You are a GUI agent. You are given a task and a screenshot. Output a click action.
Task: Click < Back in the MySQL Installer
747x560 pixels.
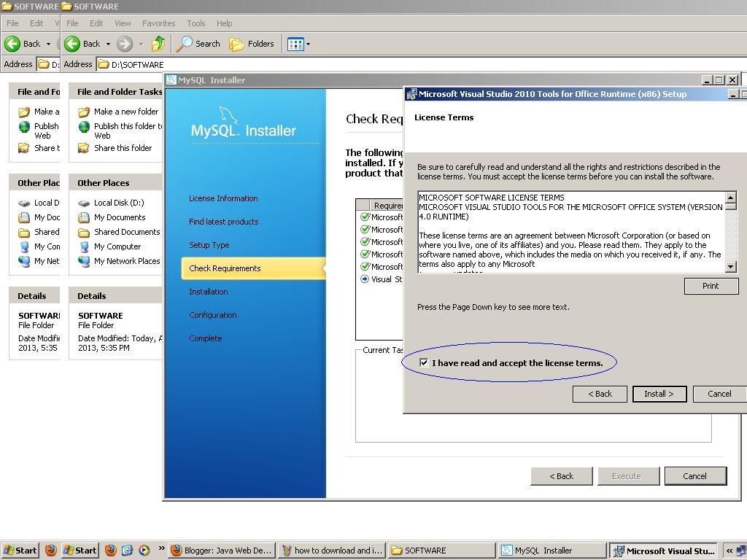[562, 475]
